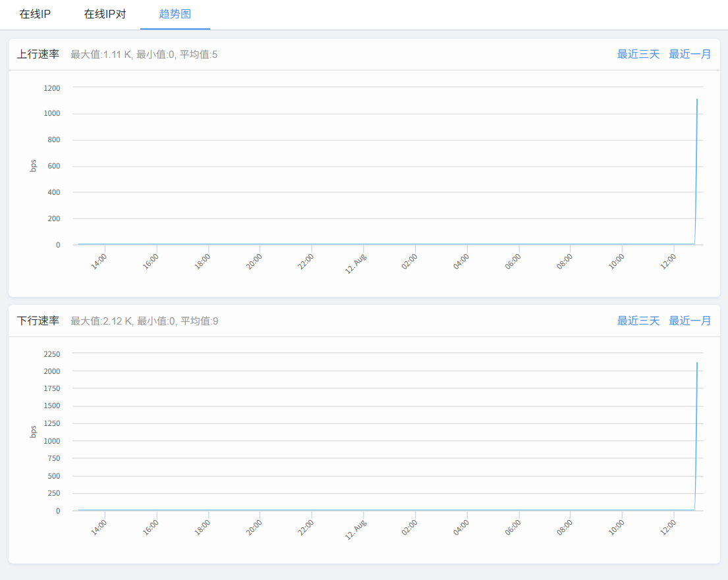Viewport: 728px width, 580px height.
Task: Click the 06:00 axis label in 下行速率 chart
Action: coord(513,527)
